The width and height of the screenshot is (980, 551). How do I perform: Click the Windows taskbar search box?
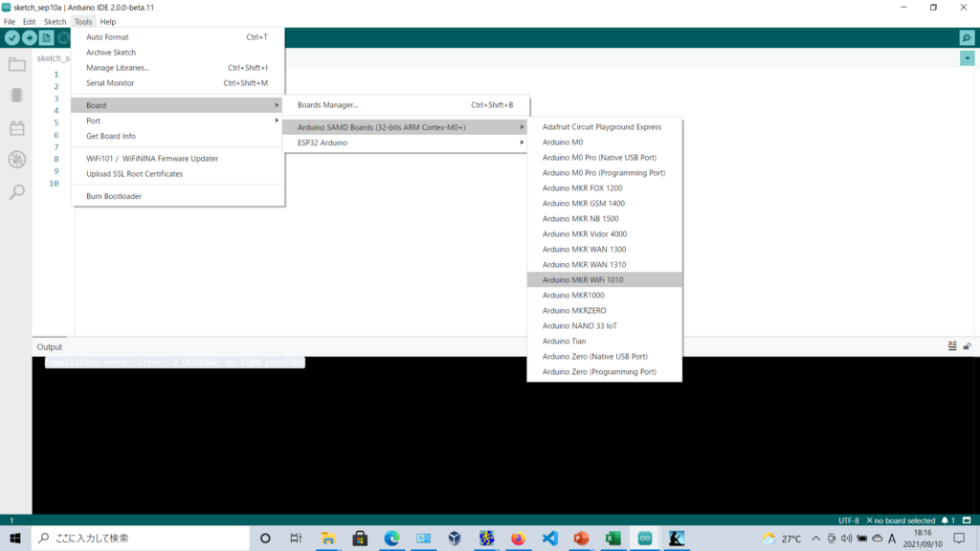point(141,538)
